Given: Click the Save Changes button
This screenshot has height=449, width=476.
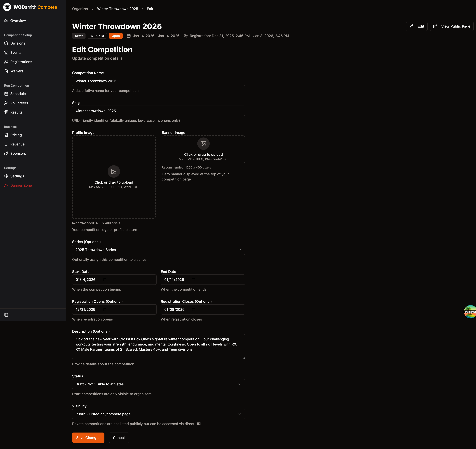Looking at the screenshot, I should pos(88,438).
